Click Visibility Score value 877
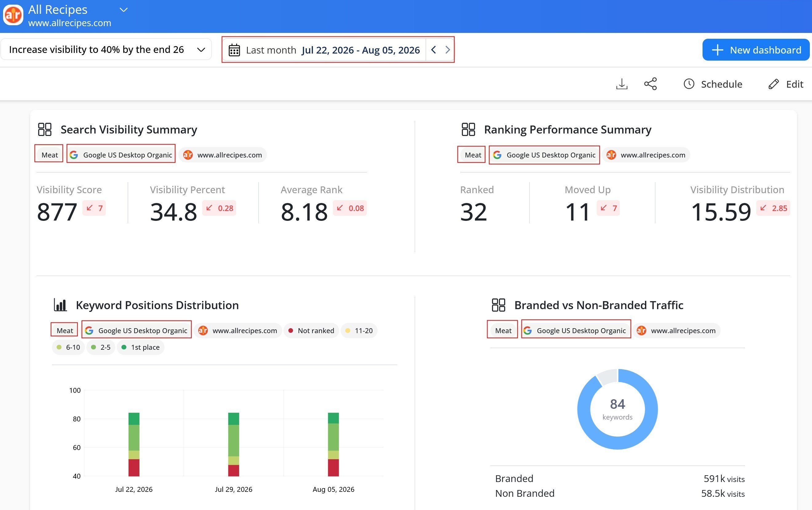The width and height of the screenshot is (812, 510). [57, 212]
